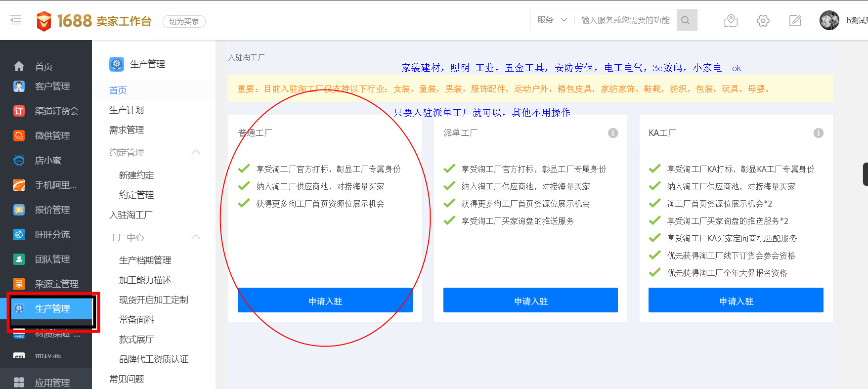
Task: Open 常见问题 in the submenu
Action: point(127,379)
